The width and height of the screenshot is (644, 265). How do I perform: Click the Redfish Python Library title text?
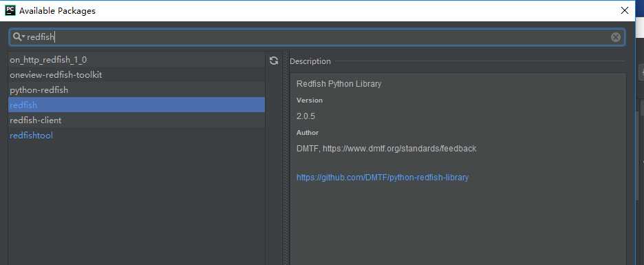(339, 84)
